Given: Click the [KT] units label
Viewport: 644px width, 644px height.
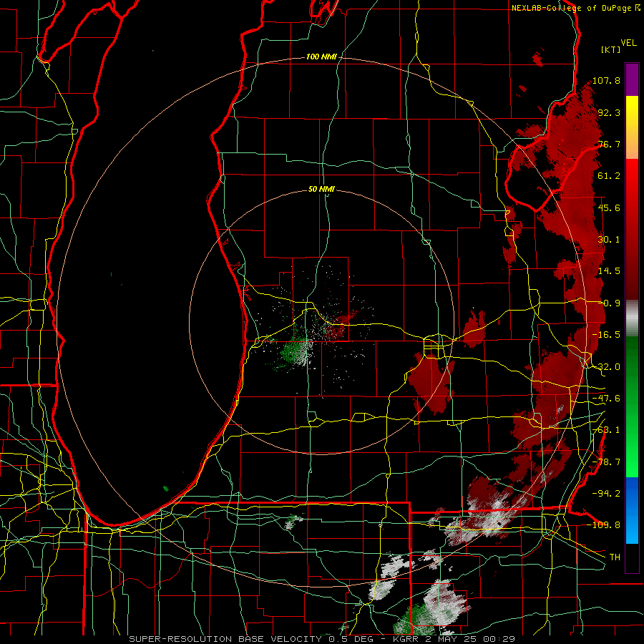Looking at the screenshot, I should point(610,49).
